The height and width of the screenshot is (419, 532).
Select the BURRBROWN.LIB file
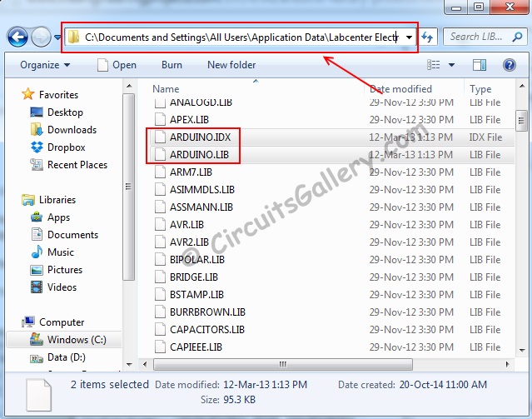pyautogui.click(x=207, y=312)
